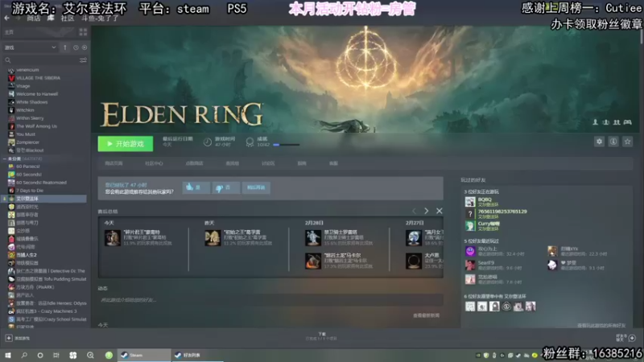Select the highlighted 艾尔登法环 library entry
This screenshot has width=644, height=362.
tap(44, 199)
